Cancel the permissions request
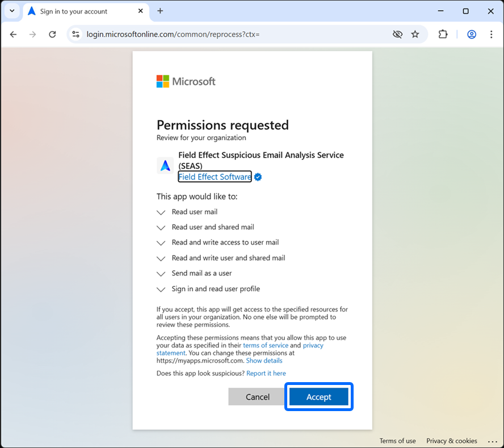This screenshot has height=448, width=504. pyautogui.click(x=258, y=396)
